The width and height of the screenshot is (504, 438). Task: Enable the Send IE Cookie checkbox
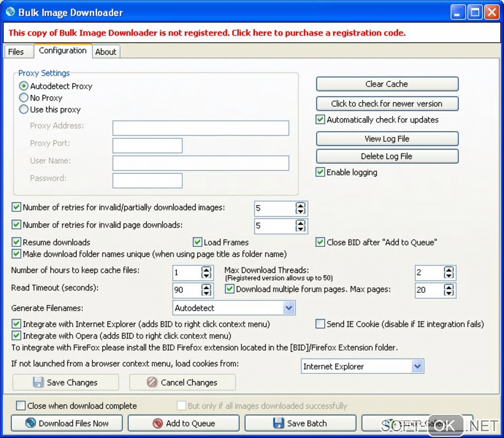[x=320, y=324]
